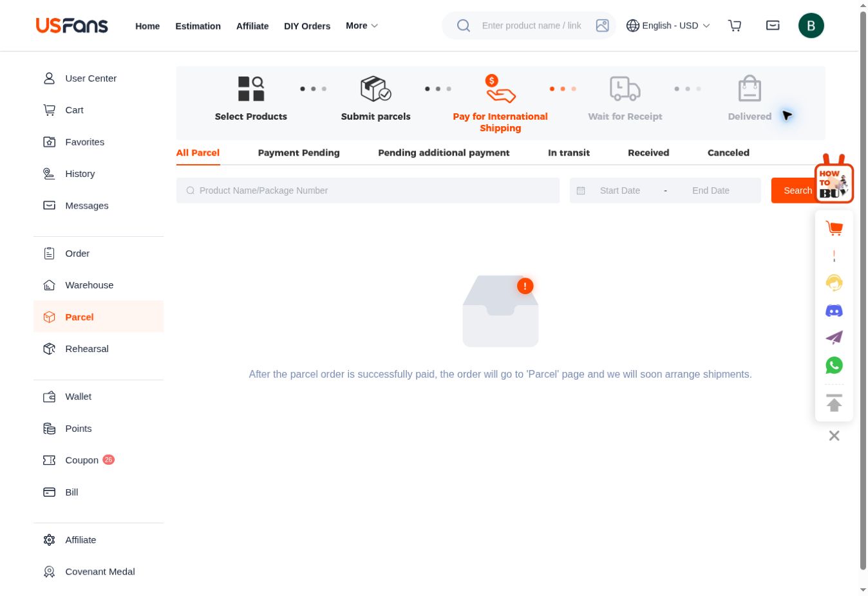Select the All Parcel tab

pos(198,153)
